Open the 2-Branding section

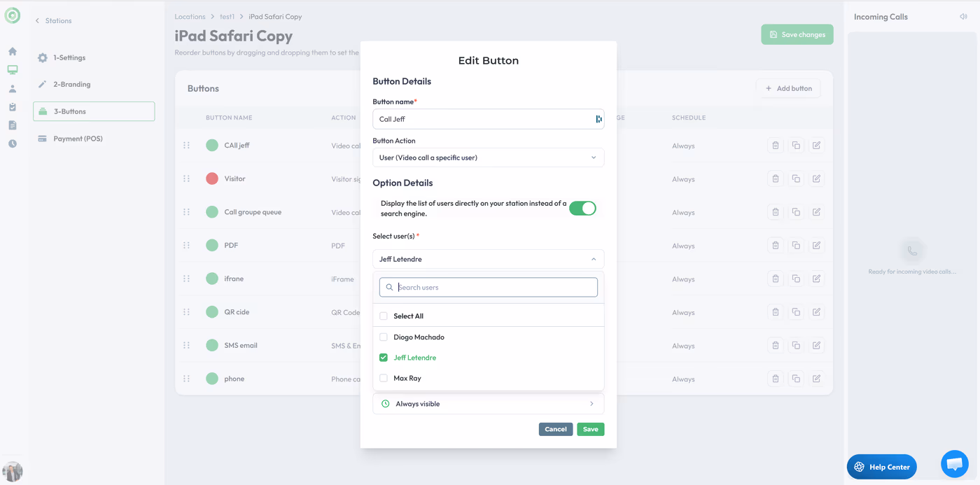coord(94,84)
